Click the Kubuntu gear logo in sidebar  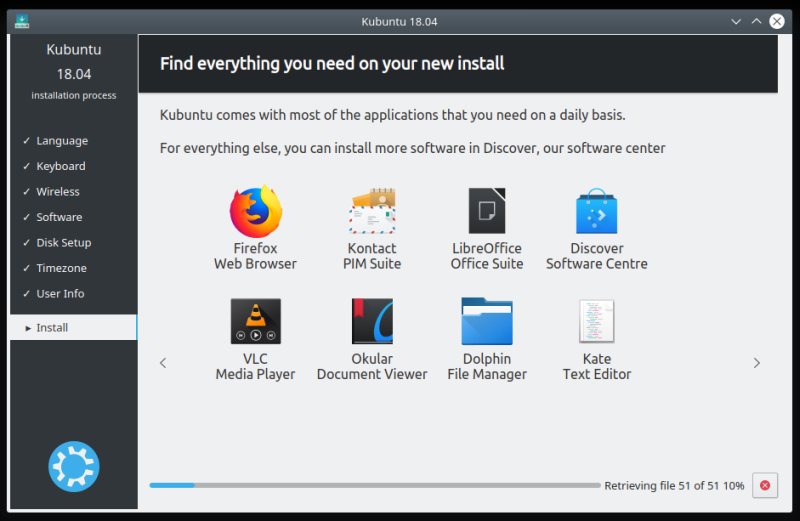tap(74, 466)
